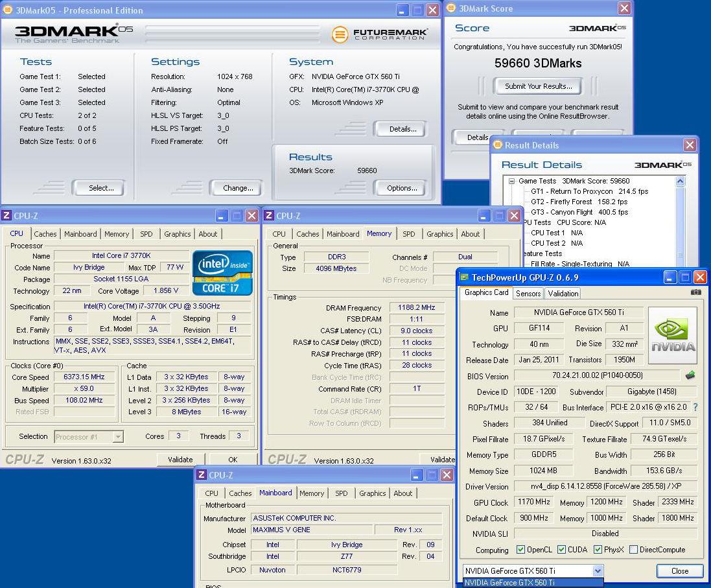Toggle the OpenCL checkbox in GPU-Z

click(520, 550)
